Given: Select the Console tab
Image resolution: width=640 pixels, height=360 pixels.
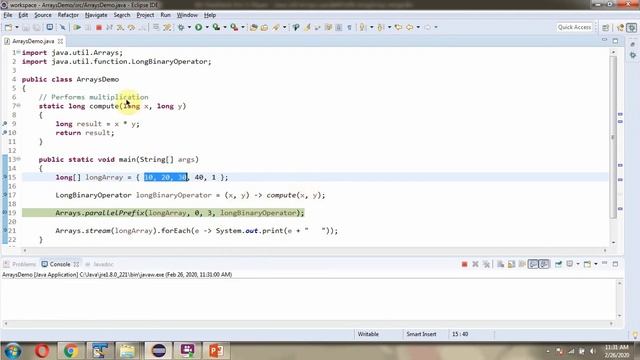Looking at the screenshot, I should pos(60,264).
